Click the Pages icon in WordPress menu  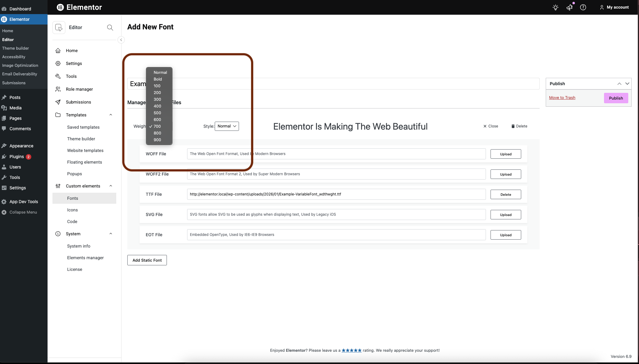click(4, 118)
